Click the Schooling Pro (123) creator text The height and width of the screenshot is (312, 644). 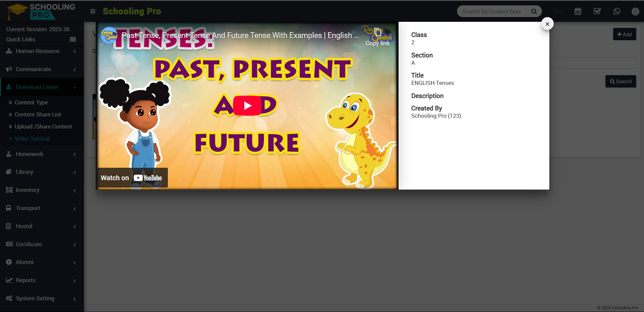point(436,116)
